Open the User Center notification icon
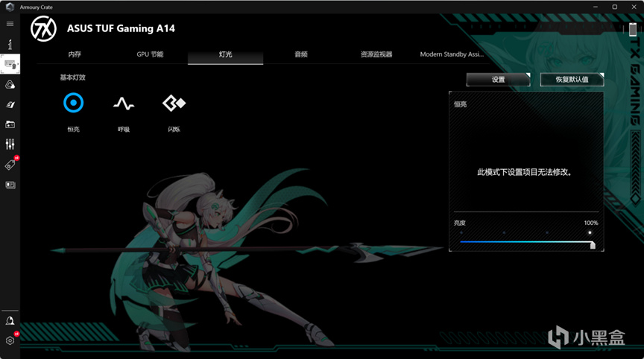The height and width of the screenshot is (359, 644). pos(10,320)
